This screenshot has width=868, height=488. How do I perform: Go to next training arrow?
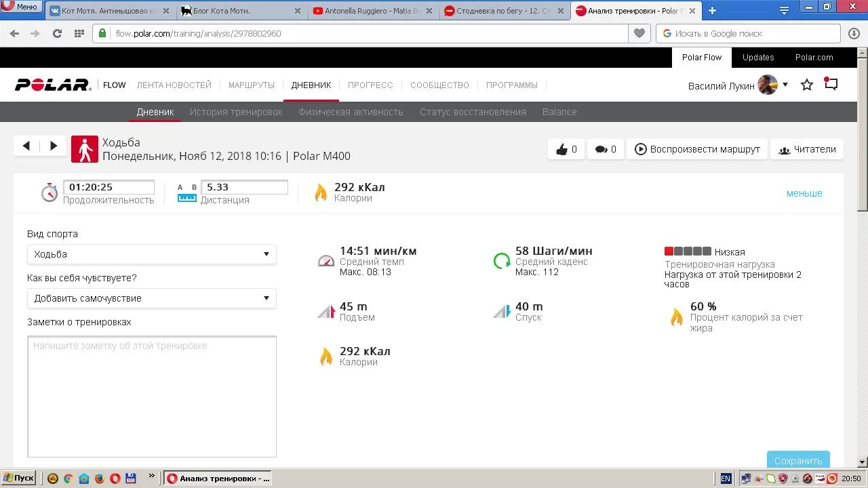54,146
